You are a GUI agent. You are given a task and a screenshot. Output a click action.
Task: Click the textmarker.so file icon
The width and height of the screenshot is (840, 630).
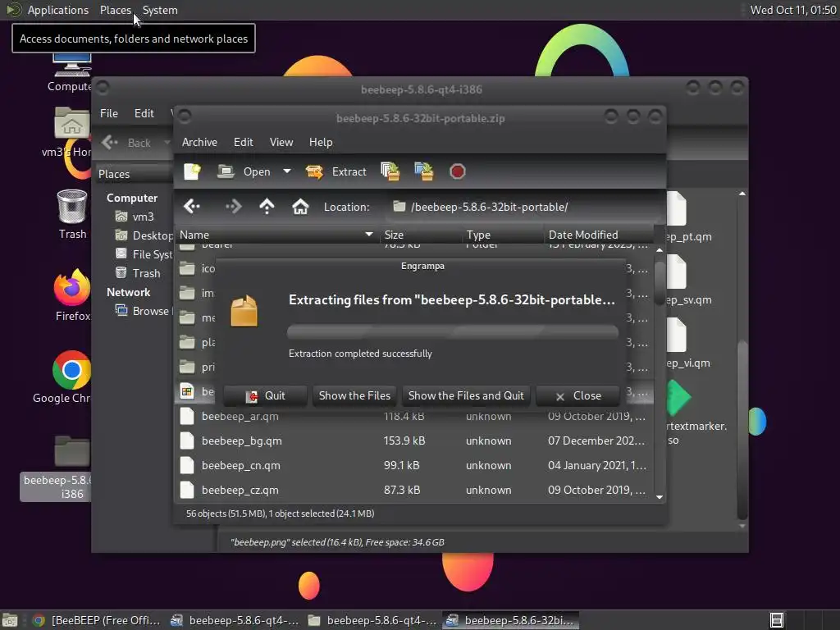(679, 398)
